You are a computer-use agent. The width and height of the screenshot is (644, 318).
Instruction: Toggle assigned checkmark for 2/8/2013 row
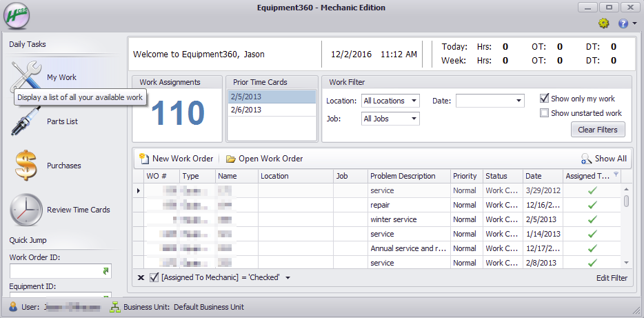[x=592, y=263]
